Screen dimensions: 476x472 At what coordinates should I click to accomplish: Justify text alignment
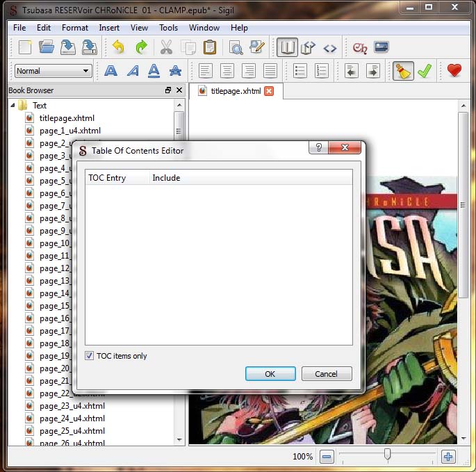pyautogui.click(x=270, y=71)
